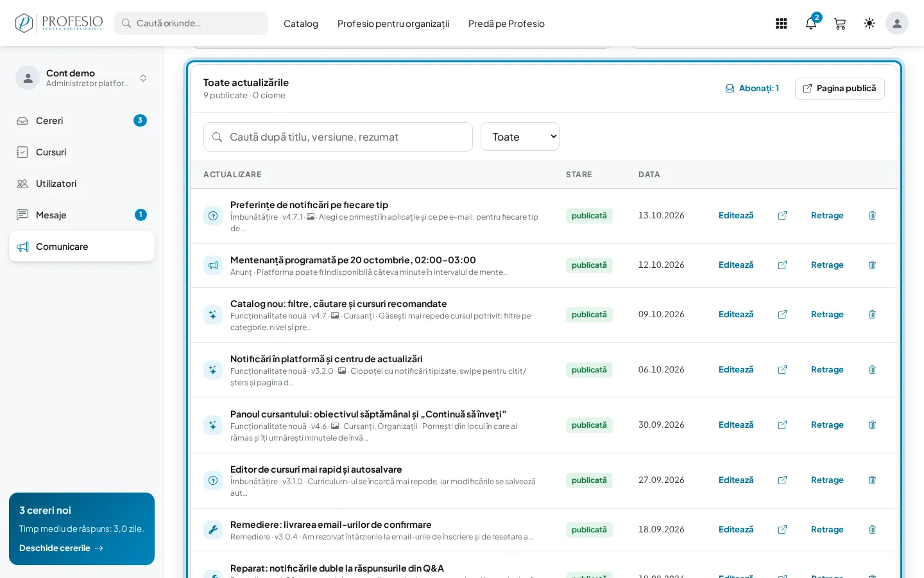Delete 'Catalog nou' trash icon

point(872,315)
